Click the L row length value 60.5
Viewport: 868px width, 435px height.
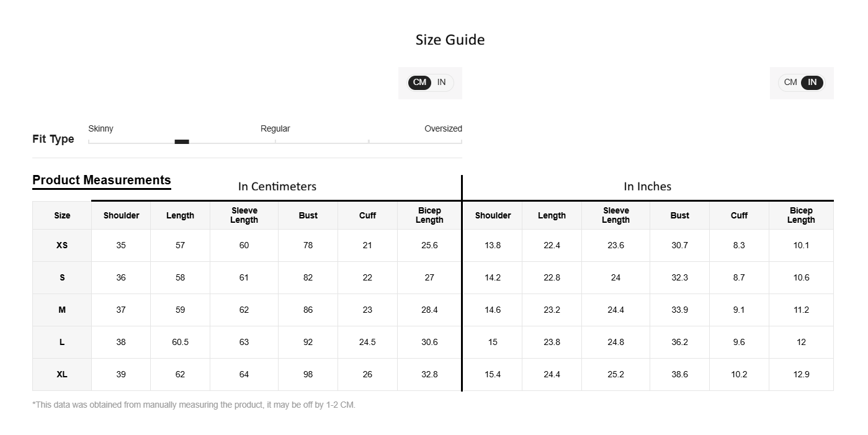[180, 342]
